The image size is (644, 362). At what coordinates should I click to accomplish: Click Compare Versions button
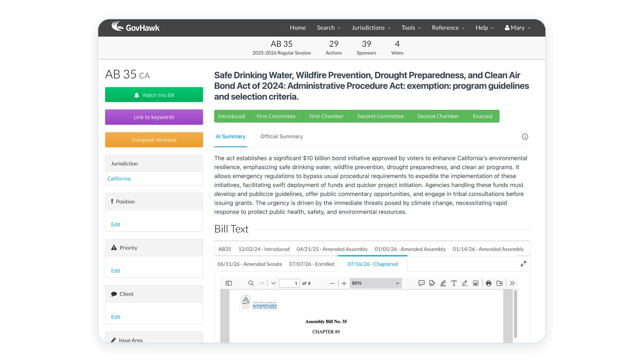point(154,140)
